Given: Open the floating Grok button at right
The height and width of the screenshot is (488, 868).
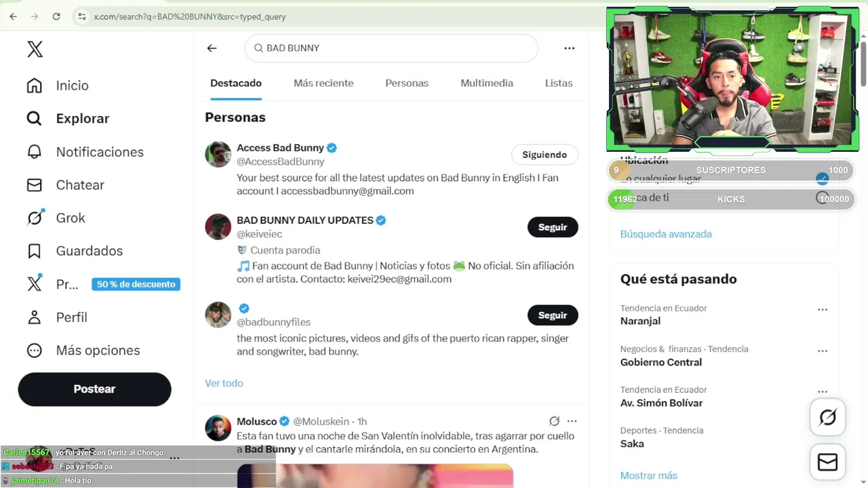Looking at the screenshot, I should click(827, 417).
